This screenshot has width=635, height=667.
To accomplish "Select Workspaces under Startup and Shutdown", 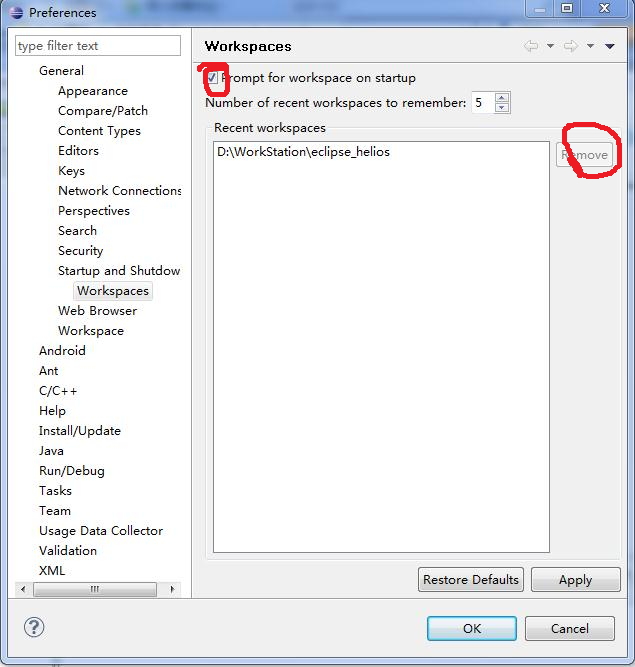I will 113,291.
